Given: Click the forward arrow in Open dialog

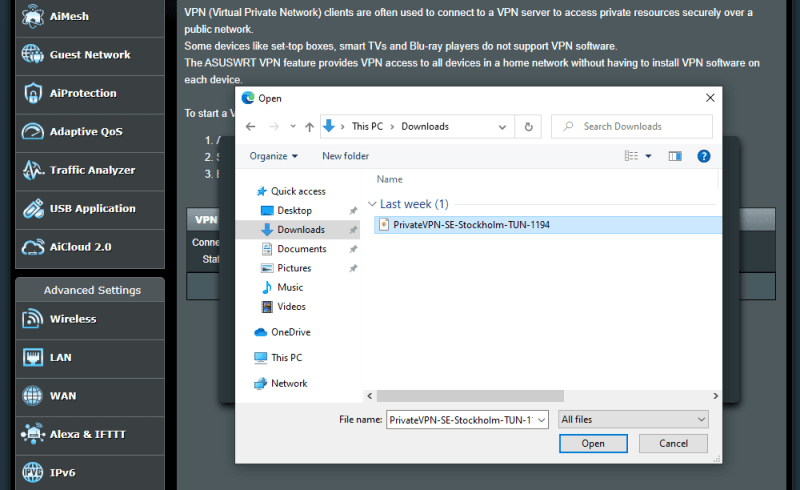Looking at the screenshot, I should 274,127.
